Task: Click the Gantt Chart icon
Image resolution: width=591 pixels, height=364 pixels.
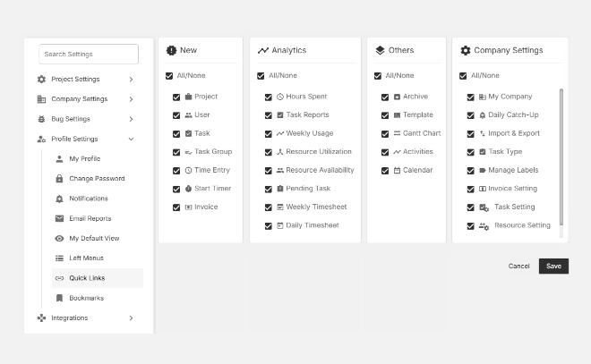Action: coord(397,133)
